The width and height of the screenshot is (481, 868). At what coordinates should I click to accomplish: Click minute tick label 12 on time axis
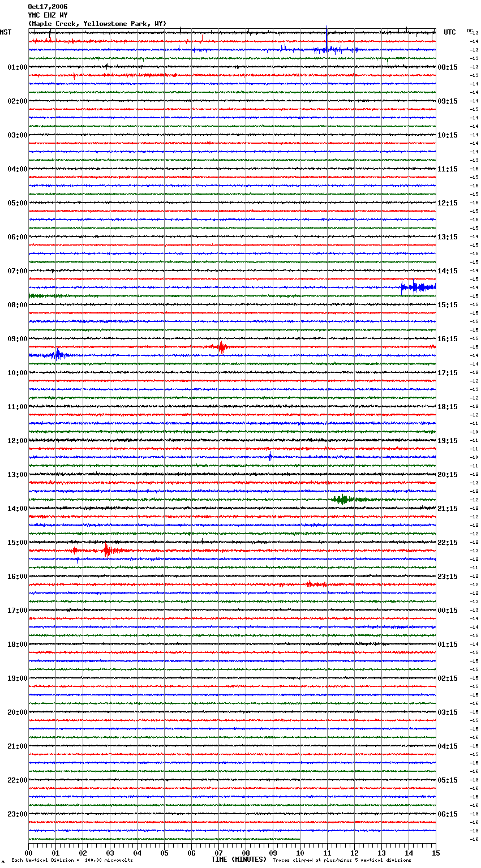point(354,853)
